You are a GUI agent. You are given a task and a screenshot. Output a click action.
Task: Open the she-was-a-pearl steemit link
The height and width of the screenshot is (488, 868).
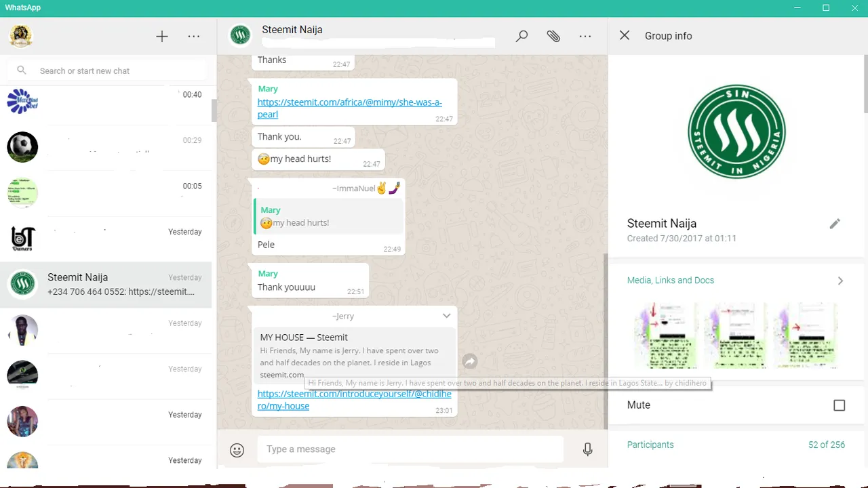(349, 108)
